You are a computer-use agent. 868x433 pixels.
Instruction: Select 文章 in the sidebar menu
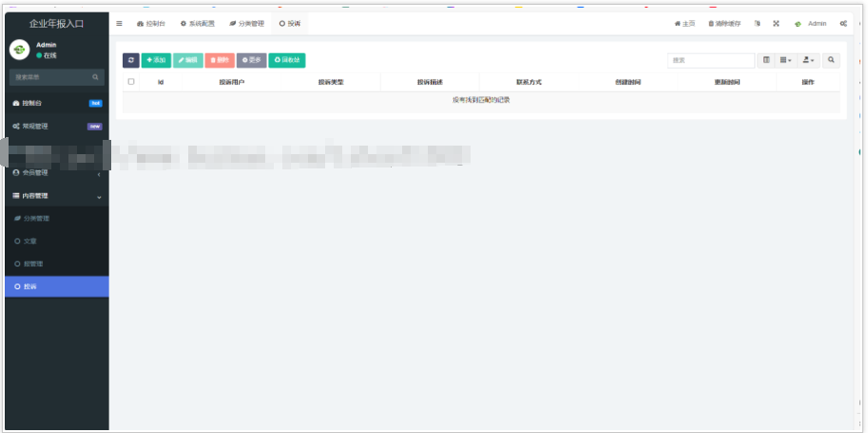pyautogui.click(x=30, y=241)
